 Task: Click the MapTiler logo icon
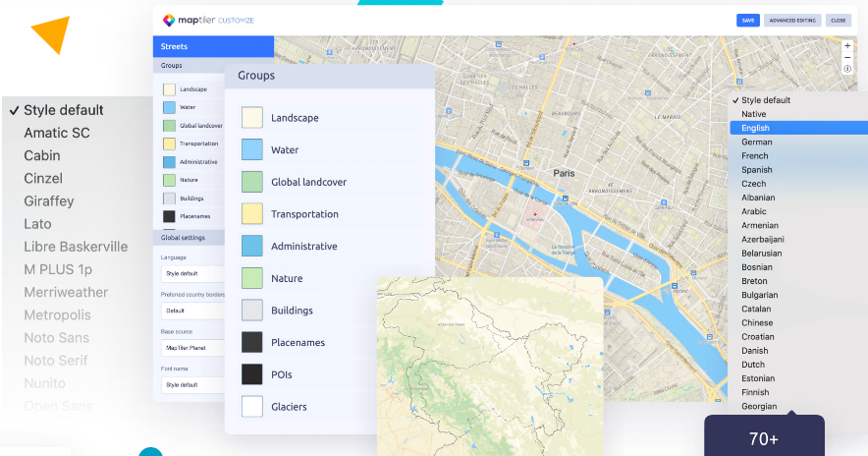point(169,21)
